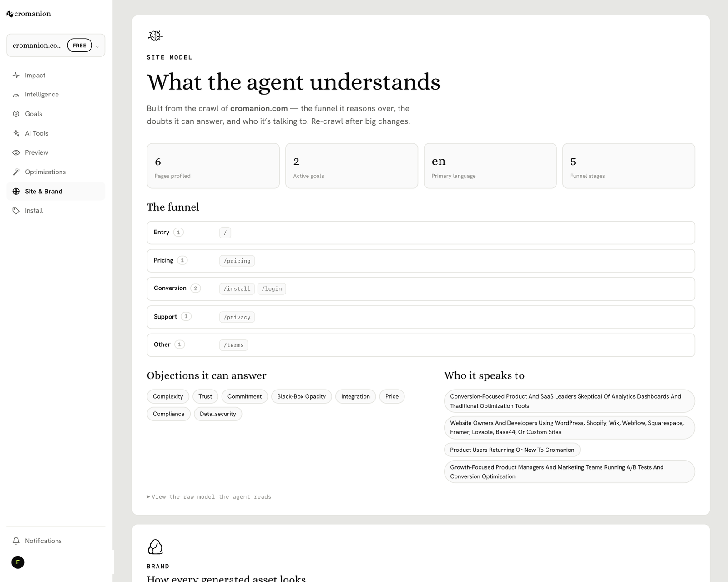This screenshot has width=728, height=582.
Task: Click the Notifications bell icon
Action: pyautogui.click(x=16, y=541)
